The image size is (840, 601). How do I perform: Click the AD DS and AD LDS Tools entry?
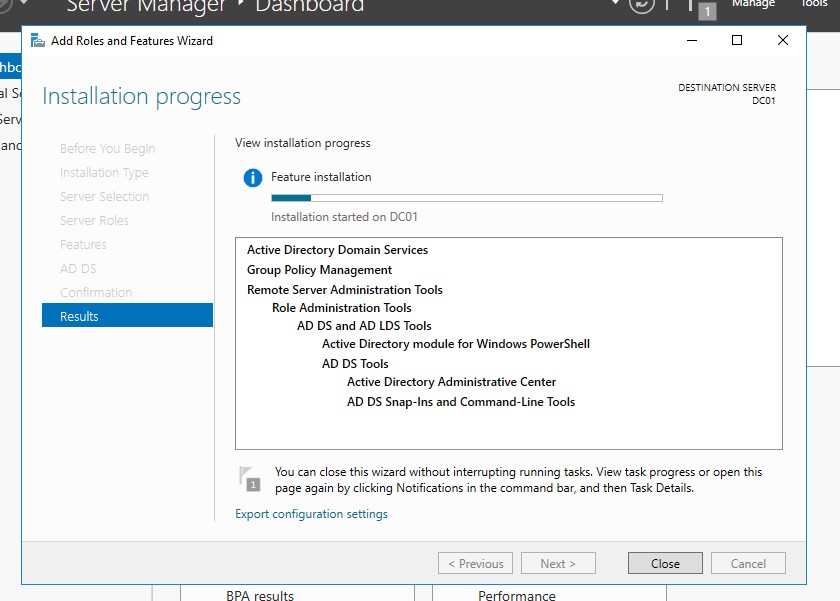[364, 326]
